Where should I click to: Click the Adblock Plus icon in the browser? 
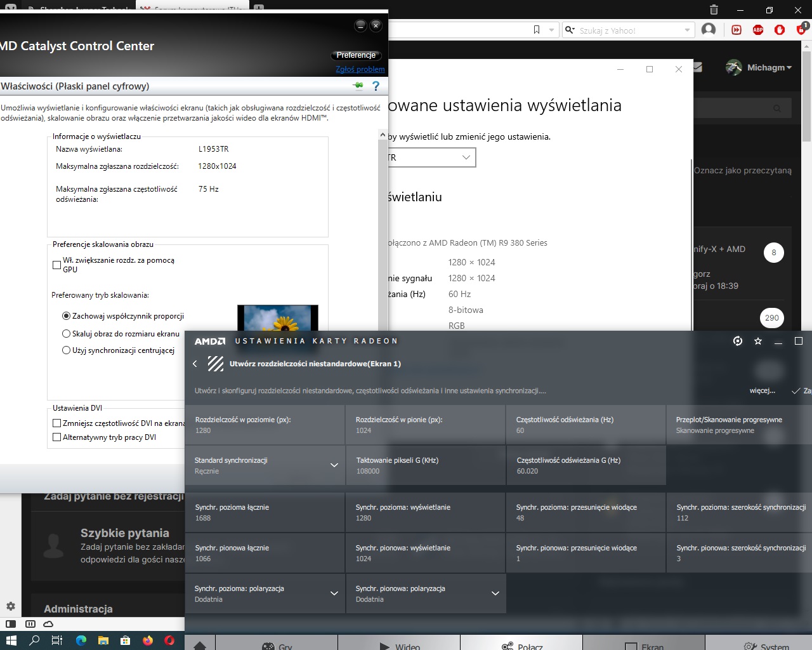point(757,29)
